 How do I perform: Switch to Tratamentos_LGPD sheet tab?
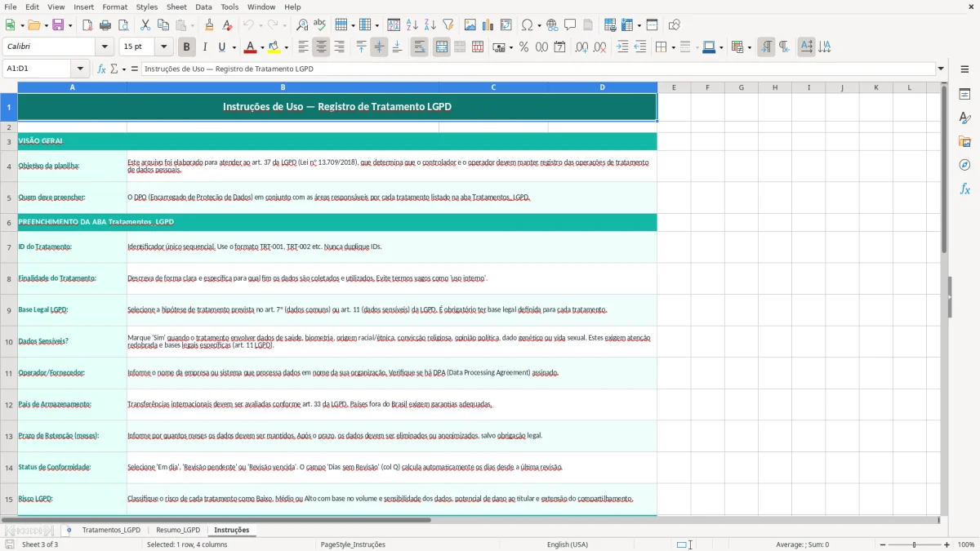(111, 530)
